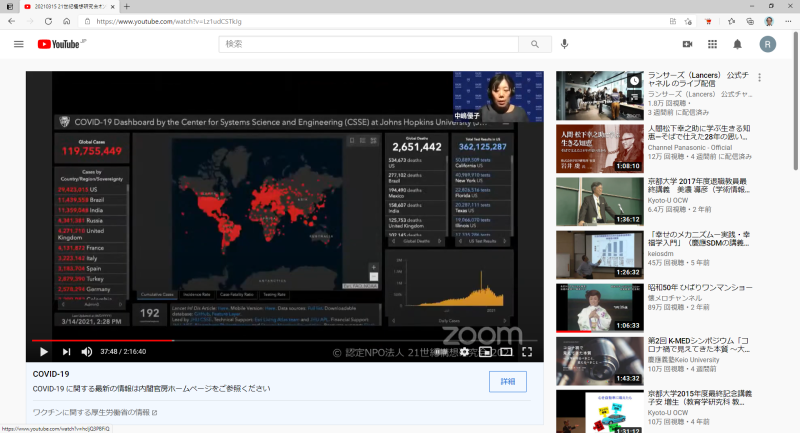Open the reading view / translate icon in the address bar
Image resolution: width=800 pixels, height=433 pixels.
[x=672, y=21]
